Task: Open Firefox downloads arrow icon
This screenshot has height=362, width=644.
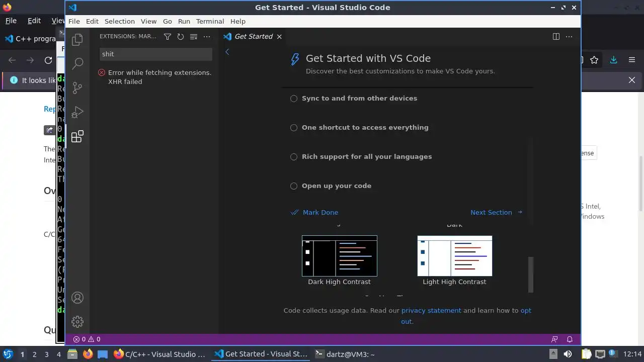Action: coord(613,60)
